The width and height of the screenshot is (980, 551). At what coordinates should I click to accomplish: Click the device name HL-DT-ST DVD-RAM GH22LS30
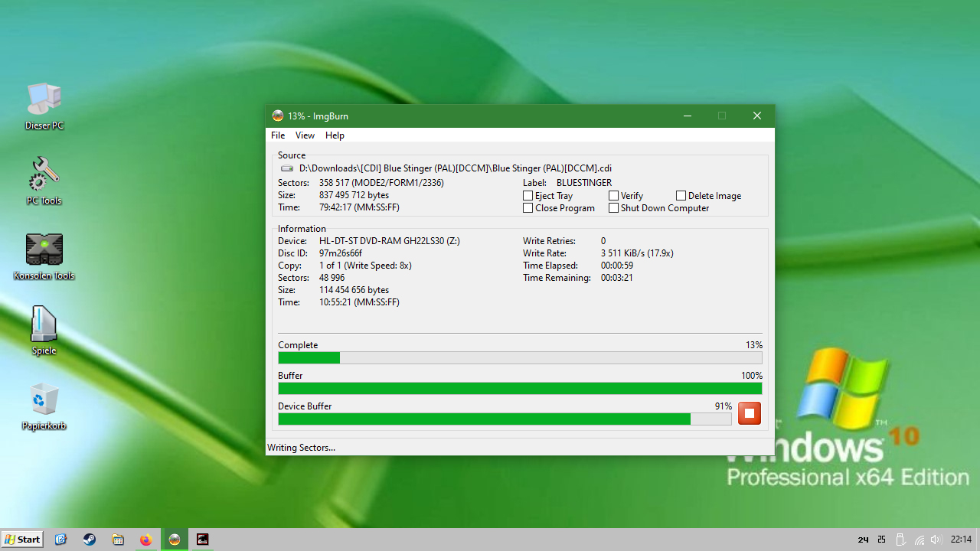tap(390, 241)
